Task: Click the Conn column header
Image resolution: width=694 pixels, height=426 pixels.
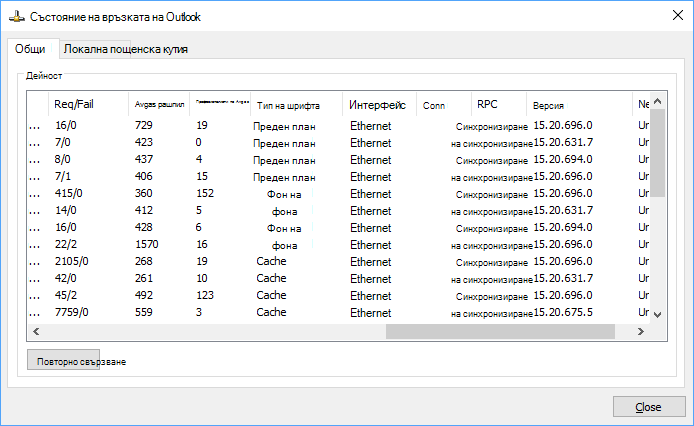Action: tap(443, 105)
